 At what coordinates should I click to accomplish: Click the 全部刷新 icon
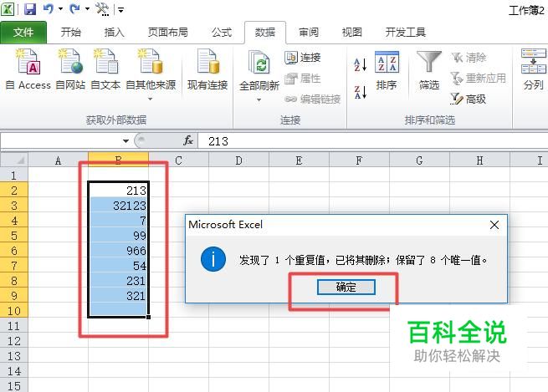point(259,62)
